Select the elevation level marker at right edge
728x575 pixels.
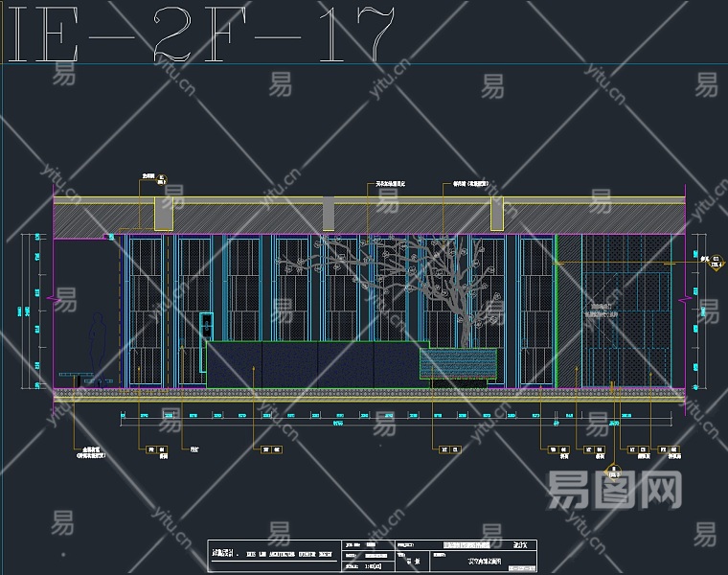coord(708,259)
